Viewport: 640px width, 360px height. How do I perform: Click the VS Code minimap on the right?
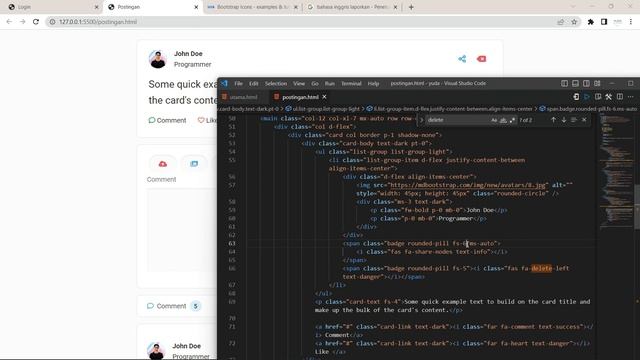pyautogui.click(x=616, y=171)
